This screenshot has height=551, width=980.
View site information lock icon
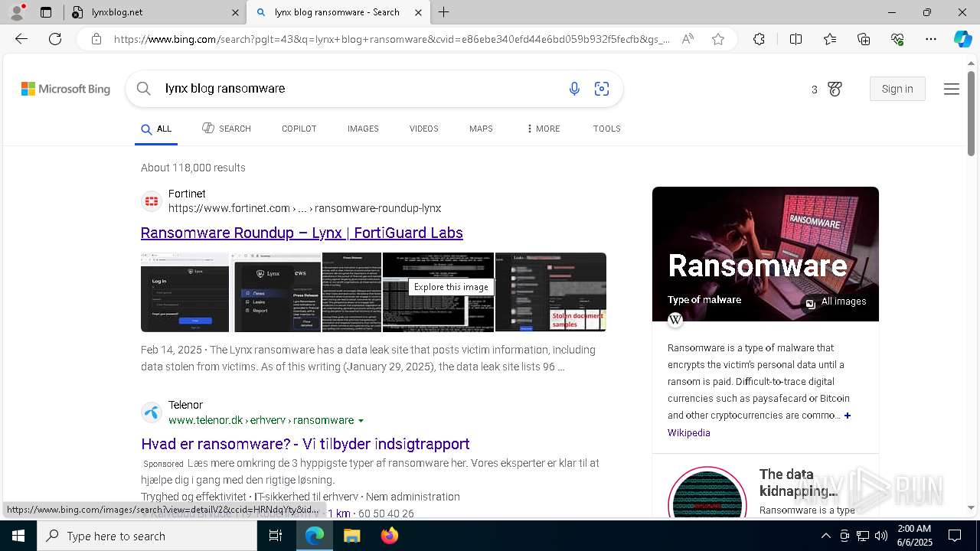click(x=96, y=39)
